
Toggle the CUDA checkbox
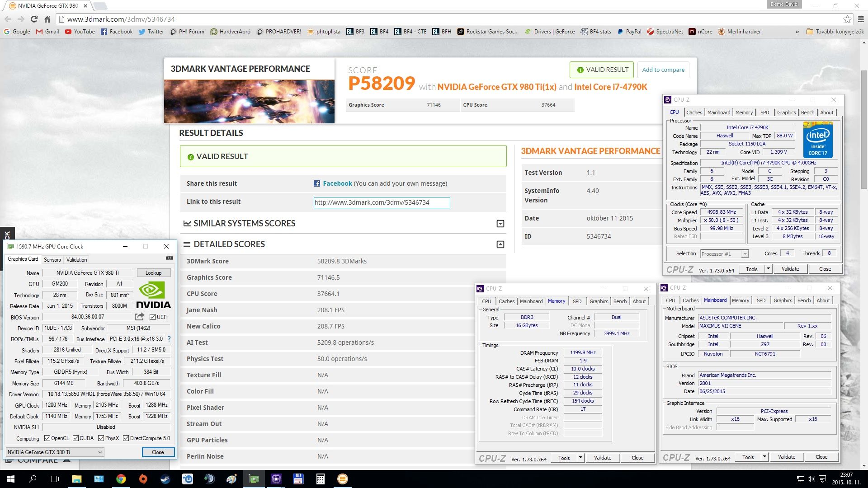pos(76,438)
